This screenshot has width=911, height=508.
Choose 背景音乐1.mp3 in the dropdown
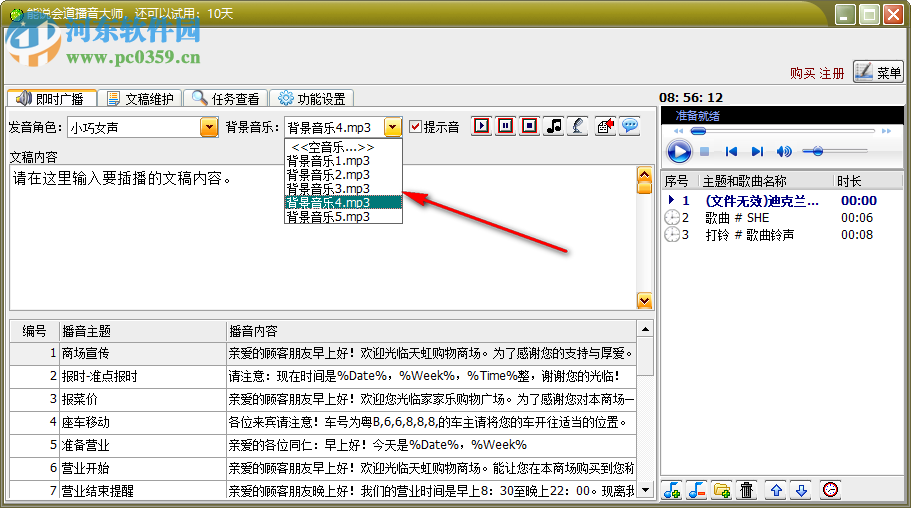[343, 161]
